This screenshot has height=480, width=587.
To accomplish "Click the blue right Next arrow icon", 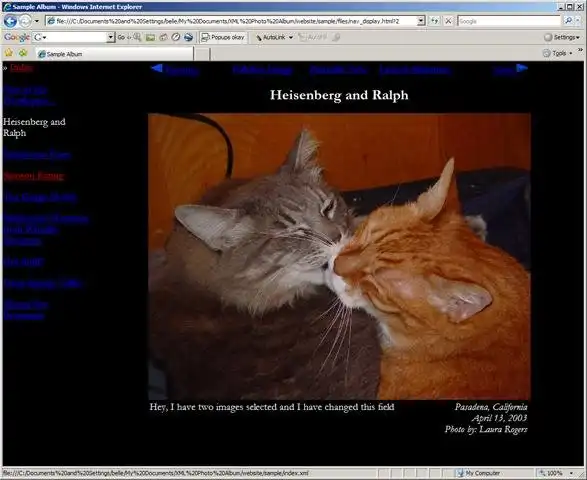I will click(522, 68).
